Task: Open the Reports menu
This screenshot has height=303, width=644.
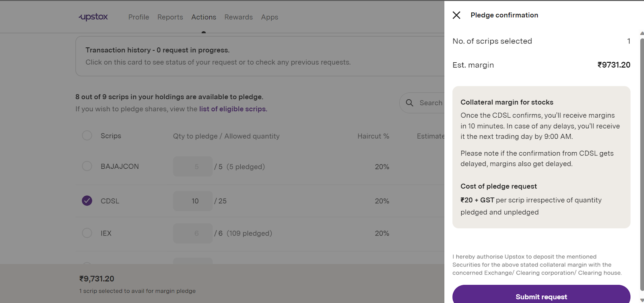Action: tap(170, 17)
